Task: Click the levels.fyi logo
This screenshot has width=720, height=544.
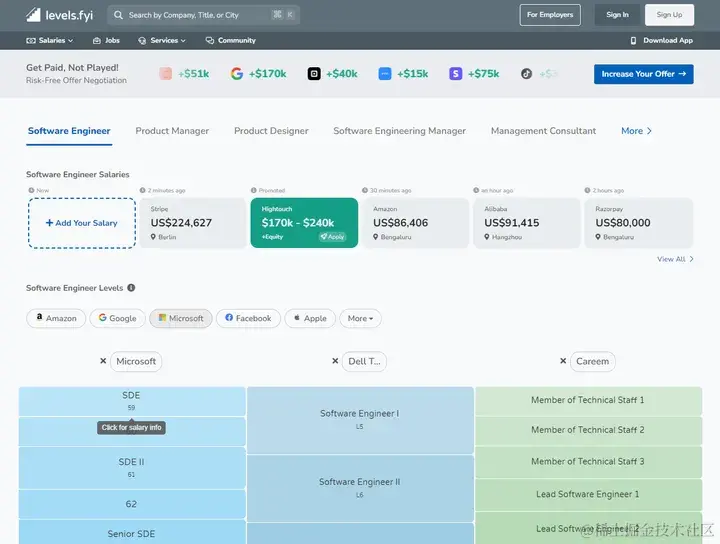Action: click(59, 15)
